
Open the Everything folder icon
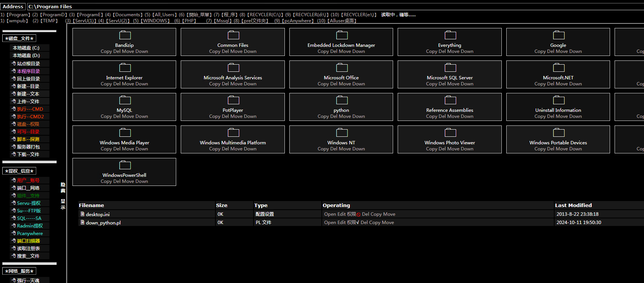click(450, 36)
